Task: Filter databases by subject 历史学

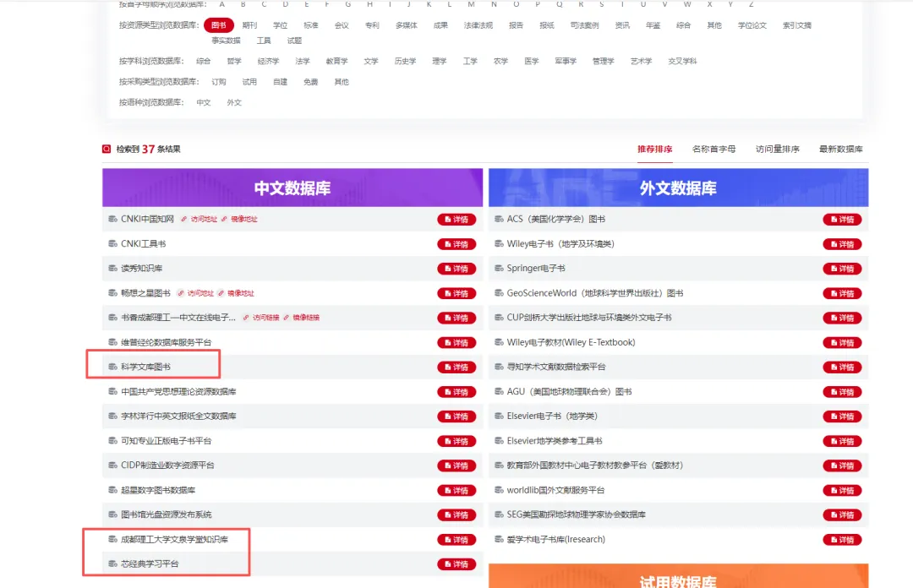Action: (405, 61)
